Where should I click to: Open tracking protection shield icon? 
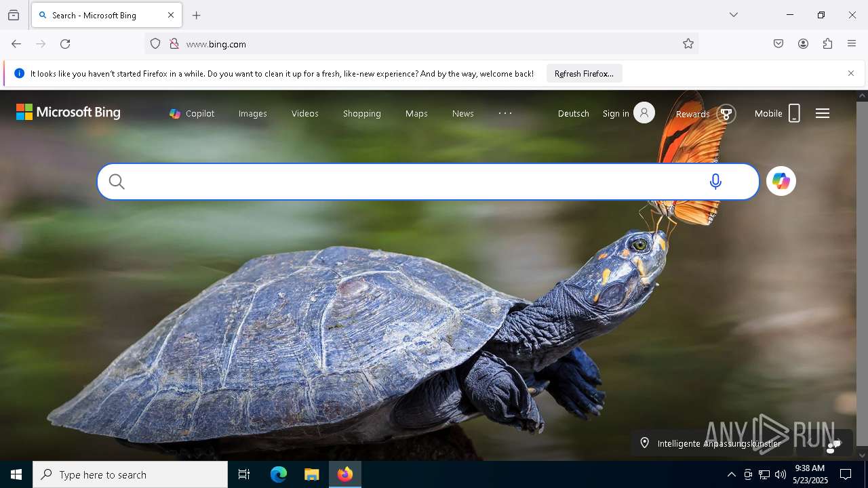[x=155, y=44]
